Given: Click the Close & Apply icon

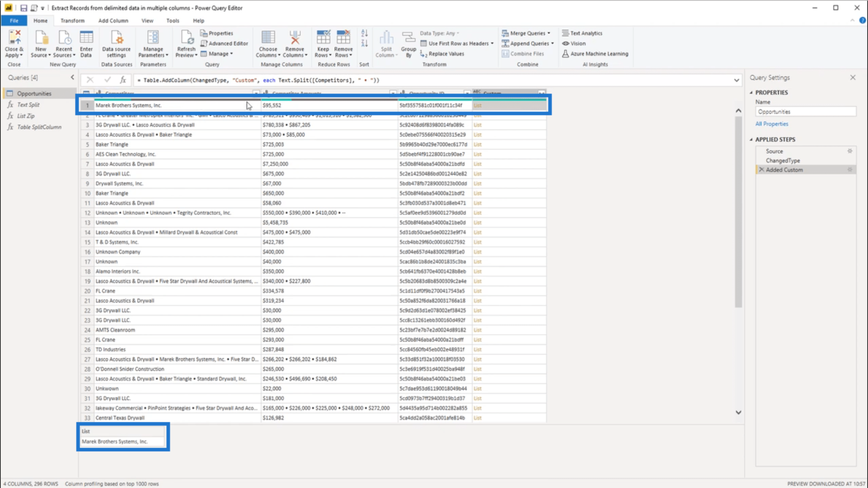Looking at the screenshot, I should coord(14,38).
